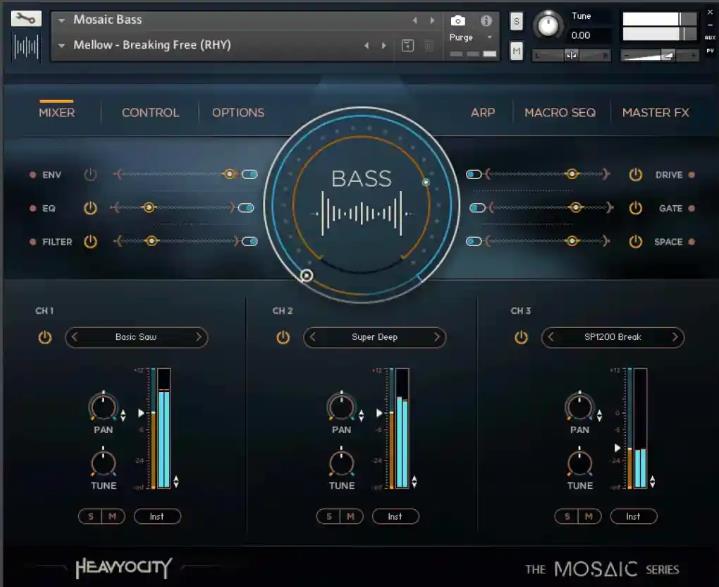Click the CH 3 power icon
The width and height of the screenshot is (719, 587).
521,338
